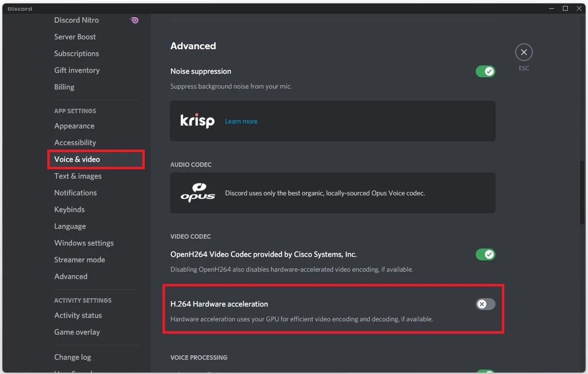
Task: Click the Noise suppression label text
Action: (x=200, y=71)
